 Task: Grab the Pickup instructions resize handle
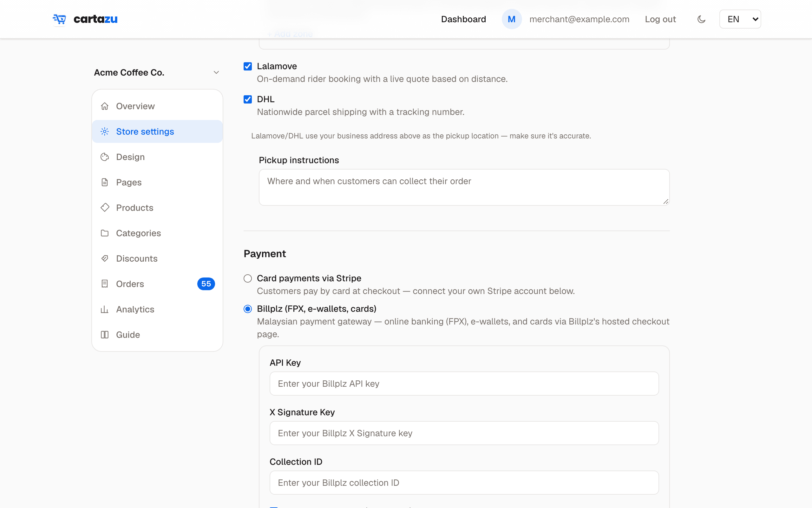pyautogui.click(x=666, y=202)
